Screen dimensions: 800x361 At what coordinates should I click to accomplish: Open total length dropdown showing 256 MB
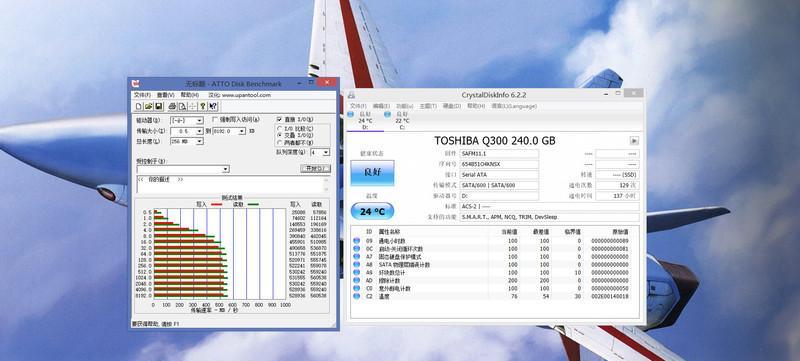200,141
